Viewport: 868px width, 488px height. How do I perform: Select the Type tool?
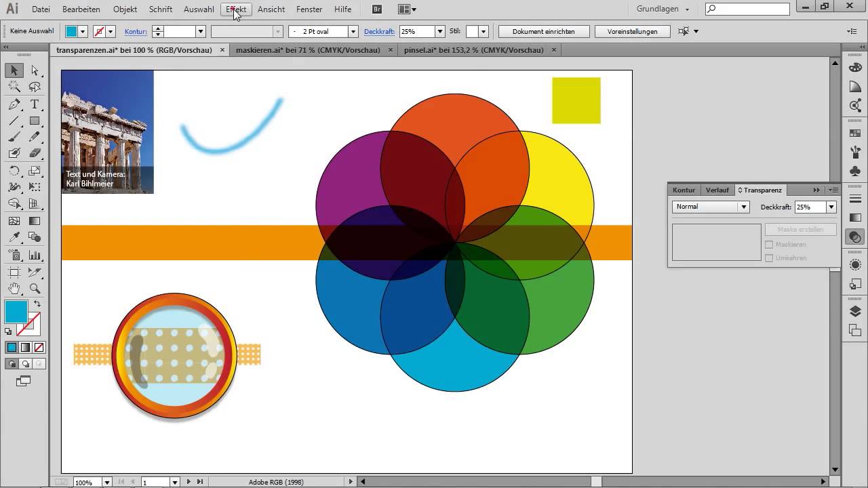[x=35, y=104]
